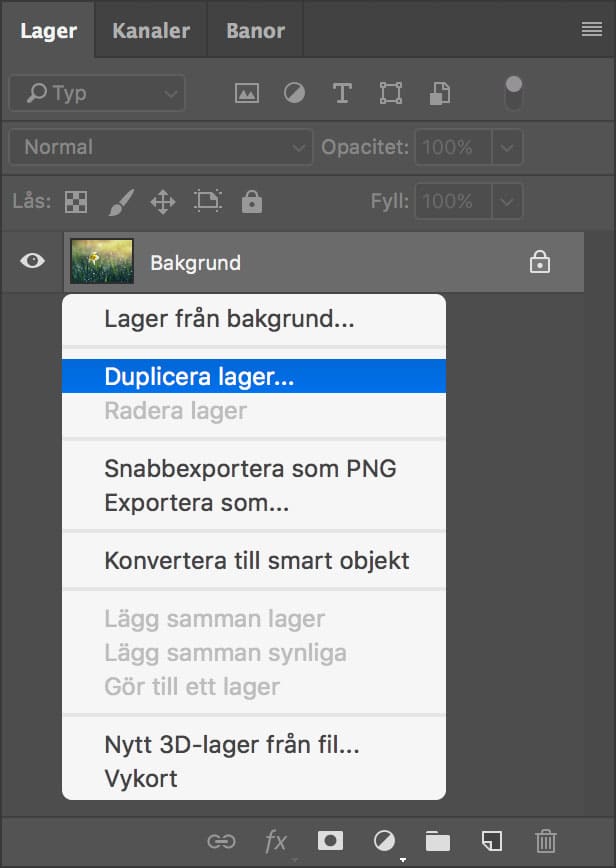616x868 pixels.
Task: Select Snabbexportera som PNG
Action: tap(254, 468)
